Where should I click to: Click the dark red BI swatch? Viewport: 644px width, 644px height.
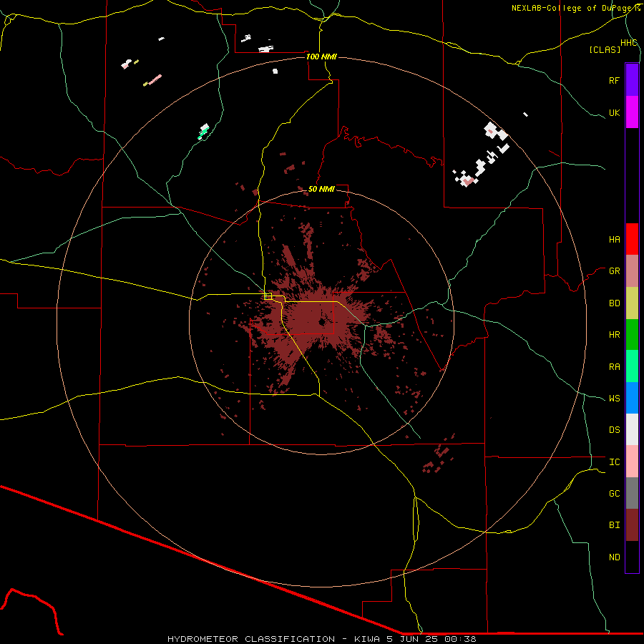click(632, 525)
